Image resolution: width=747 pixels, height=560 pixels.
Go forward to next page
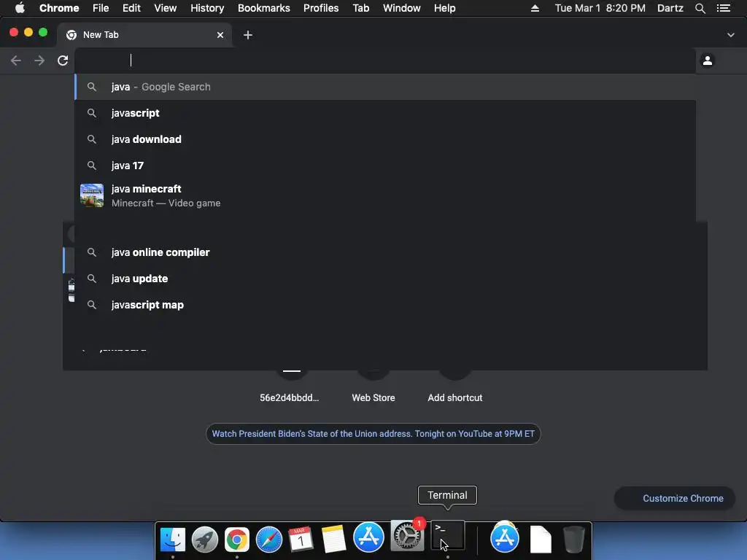[39, 61]
